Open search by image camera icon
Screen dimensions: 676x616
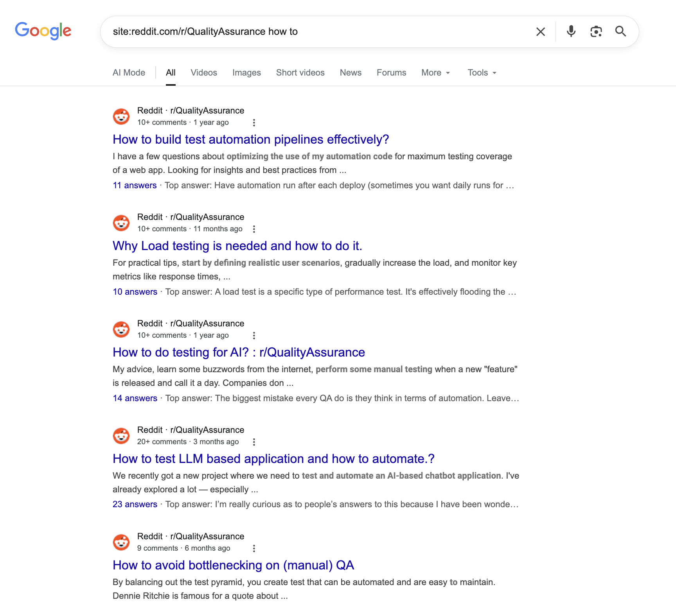coord(596,31)
